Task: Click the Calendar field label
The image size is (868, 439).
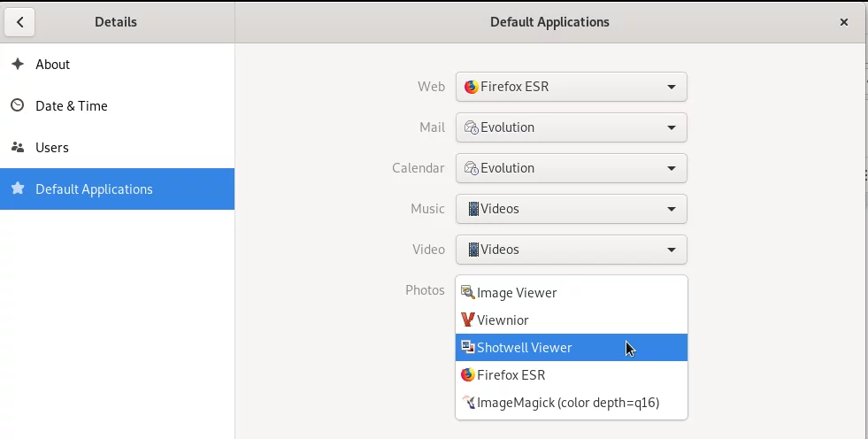Action: pyautogui.click(x=418, y=168)
